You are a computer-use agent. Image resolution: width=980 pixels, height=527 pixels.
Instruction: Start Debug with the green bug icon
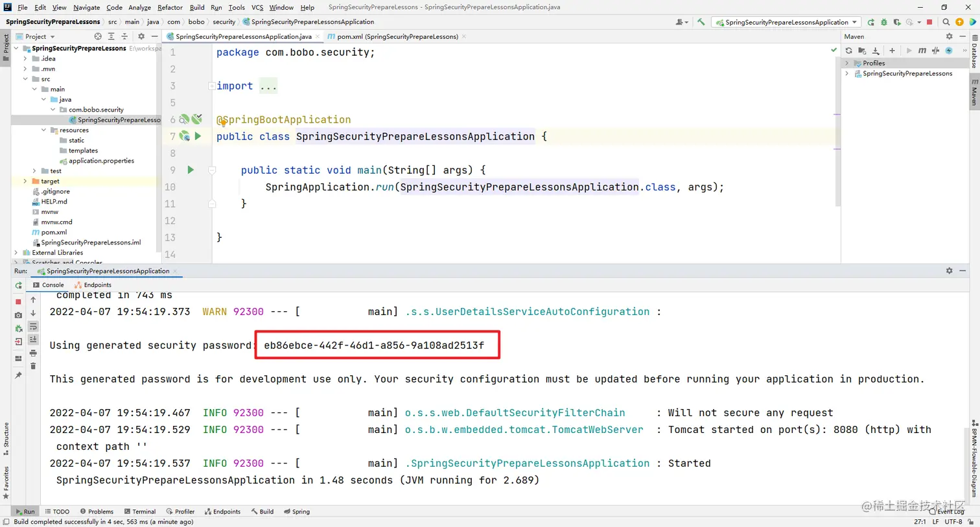click(x=884, y=22)
